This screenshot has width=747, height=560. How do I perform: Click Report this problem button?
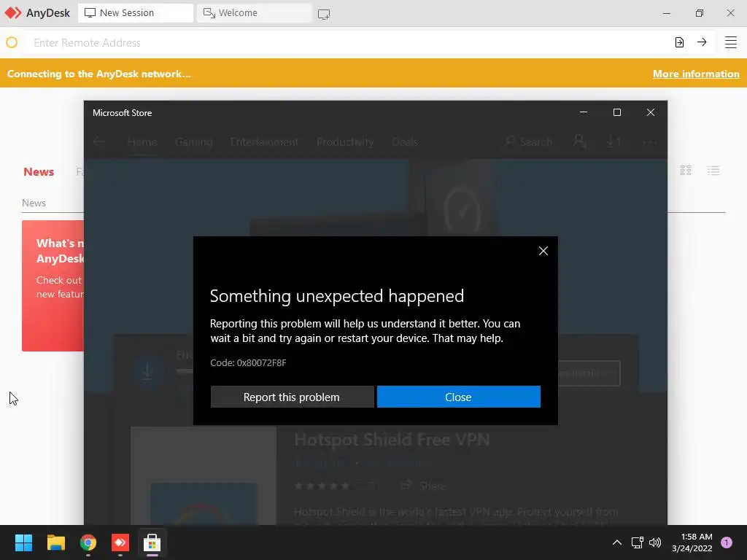click(292, 397)
